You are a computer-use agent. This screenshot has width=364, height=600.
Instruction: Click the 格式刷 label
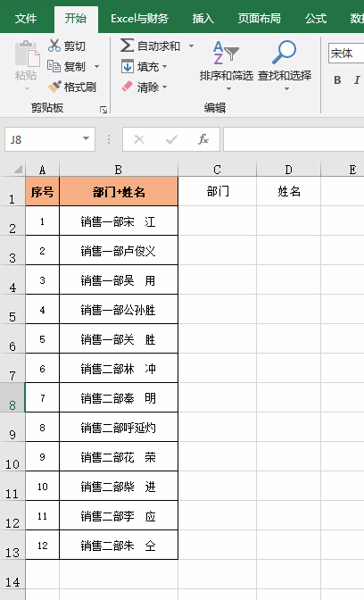tap(80, 87)
